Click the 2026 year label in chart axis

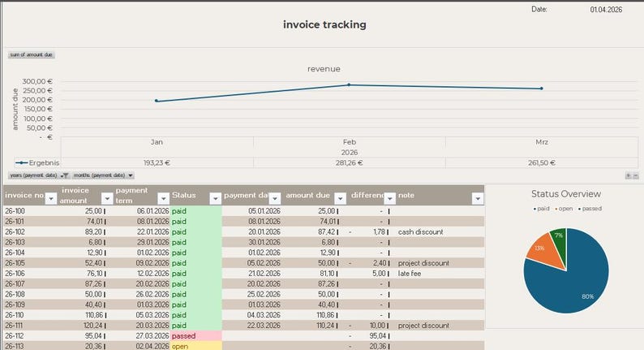(x=349, y=153)
